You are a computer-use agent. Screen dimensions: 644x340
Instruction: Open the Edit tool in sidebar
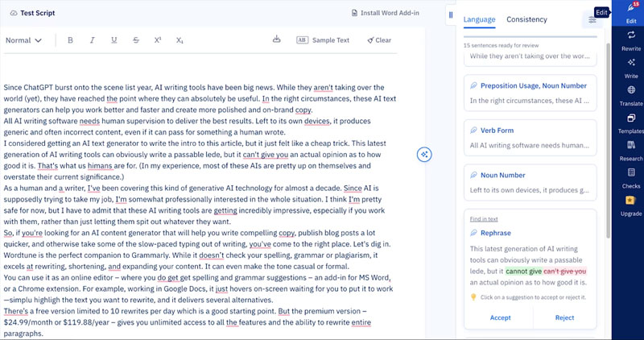click(631, 13)
